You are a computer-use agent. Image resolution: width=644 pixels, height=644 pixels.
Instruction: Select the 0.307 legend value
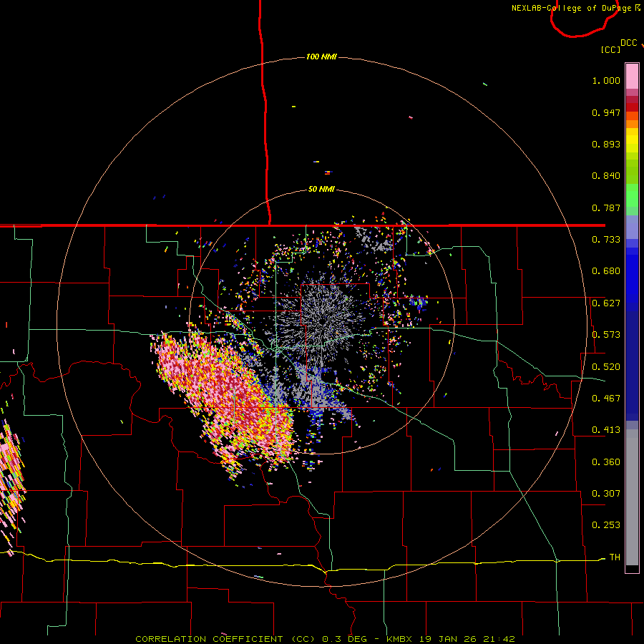click(606, 494)
